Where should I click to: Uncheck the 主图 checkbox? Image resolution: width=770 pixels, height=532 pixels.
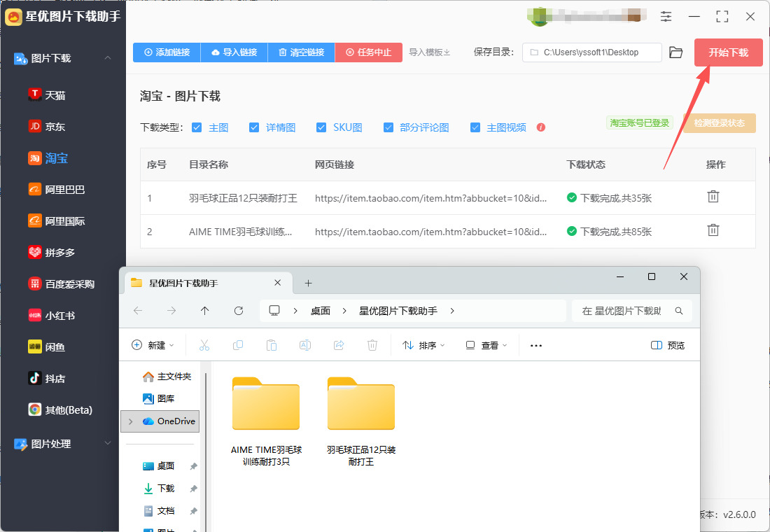(197, 127)
